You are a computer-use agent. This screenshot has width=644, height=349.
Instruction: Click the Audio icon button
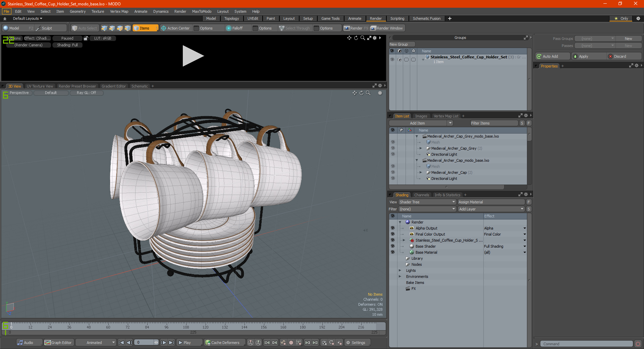click(x=20, y=343)
